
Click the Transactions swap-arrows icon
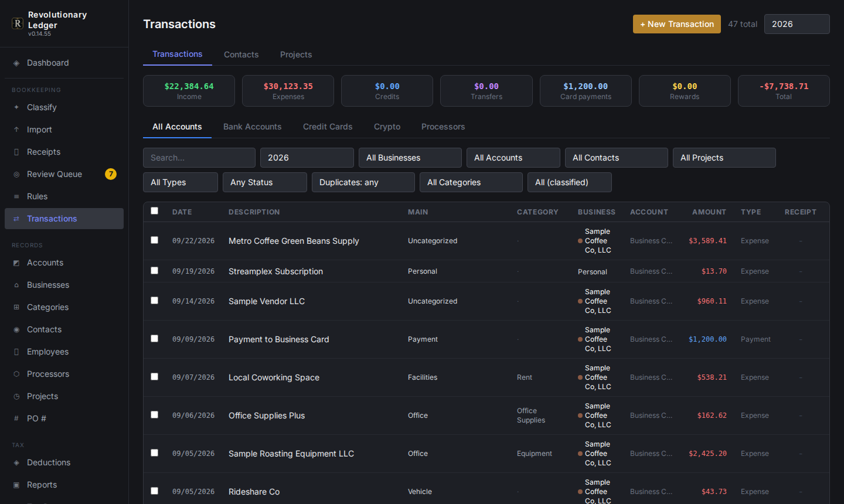coord(16,219)
